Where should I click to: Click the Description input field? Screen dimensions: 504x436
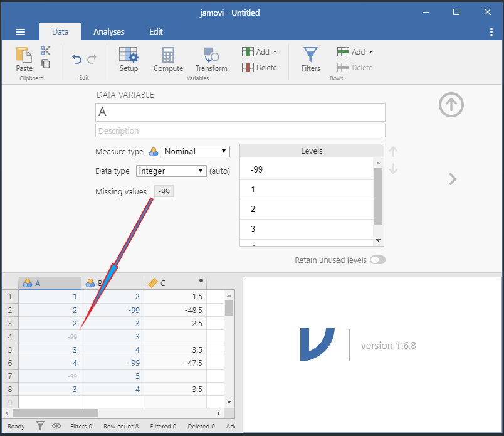(240, 130)
